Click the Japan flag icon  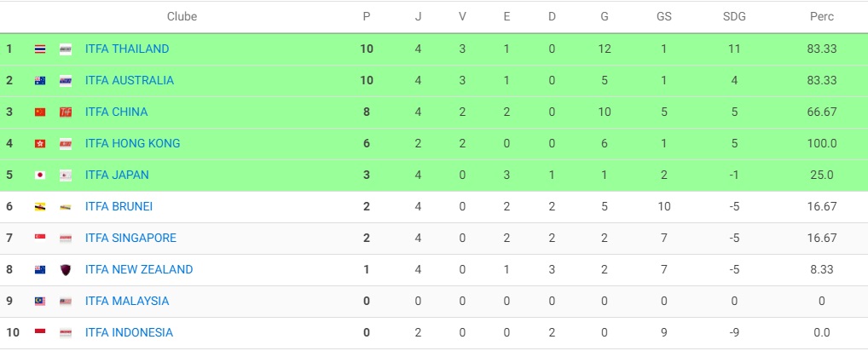click(x=40, y=175)
